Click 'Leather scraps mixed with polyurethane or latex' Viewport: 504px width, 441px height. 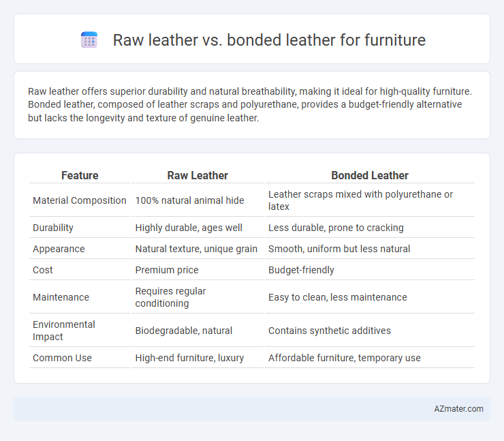coord(360,200)
